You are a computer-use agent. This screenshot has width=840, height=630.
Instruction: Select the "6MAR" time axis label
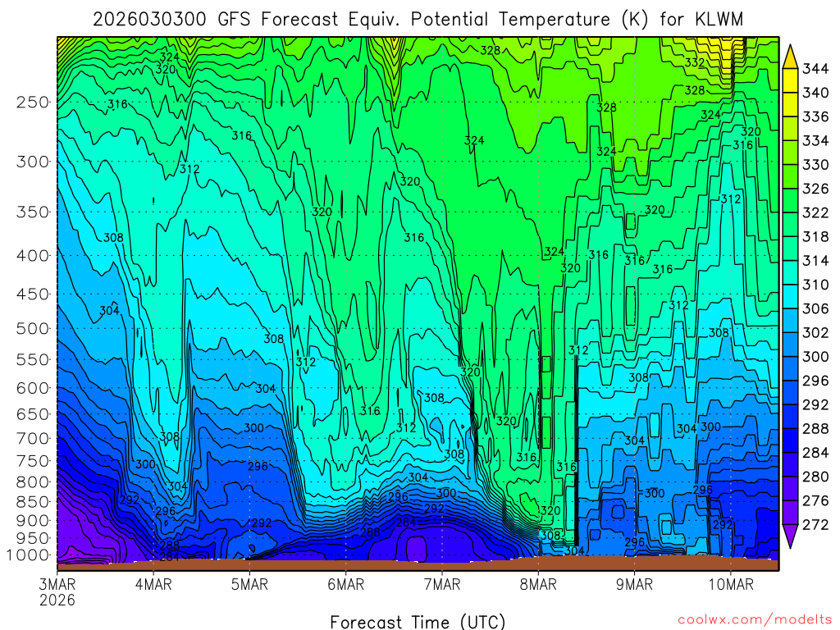[345, 584]
